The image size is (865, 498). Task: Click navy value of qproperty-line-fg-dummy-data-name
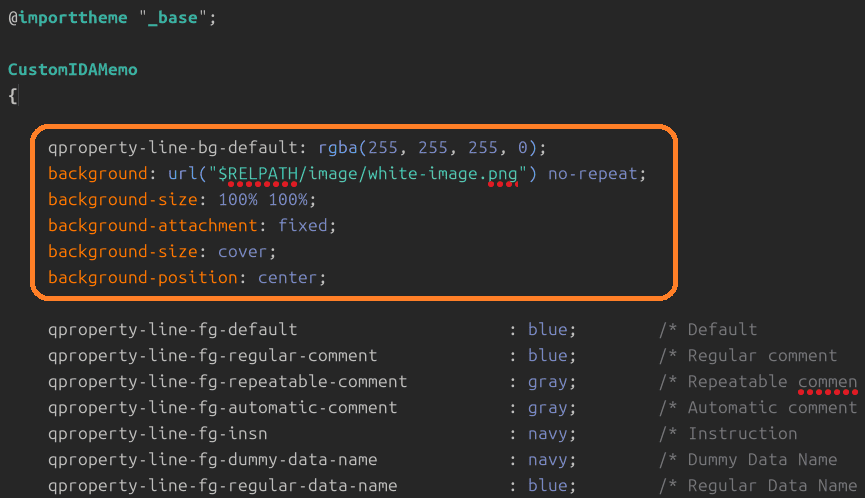(x=548, y=459)
